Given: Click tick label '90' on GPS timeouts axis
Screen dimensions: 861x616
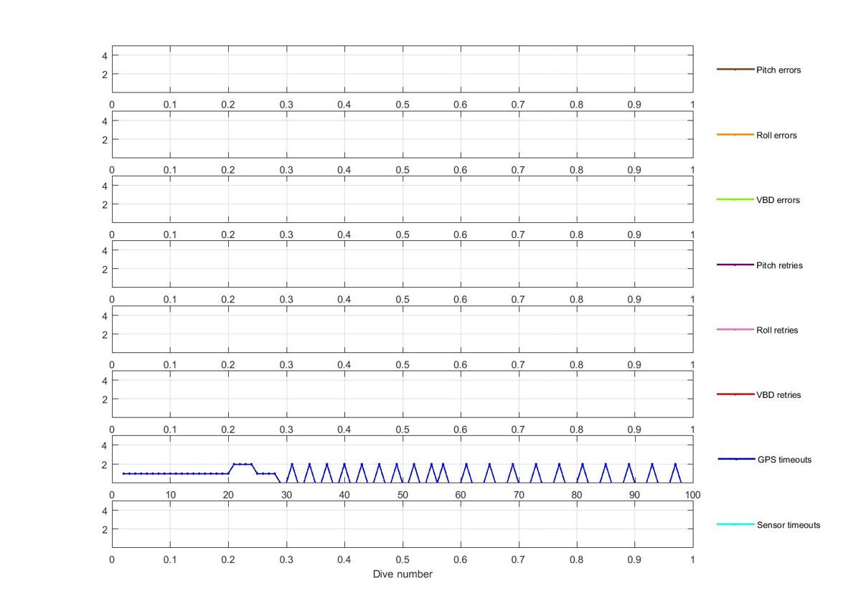Looking at the screenshot, I should click(x=635, y=495).
